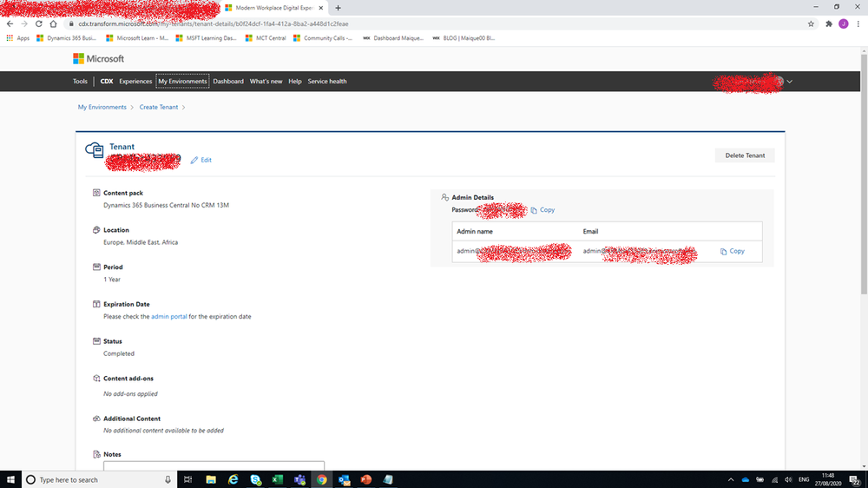Open the Experiences menu item
Viewport: 868px width, 488px height.
coord(135,82)
